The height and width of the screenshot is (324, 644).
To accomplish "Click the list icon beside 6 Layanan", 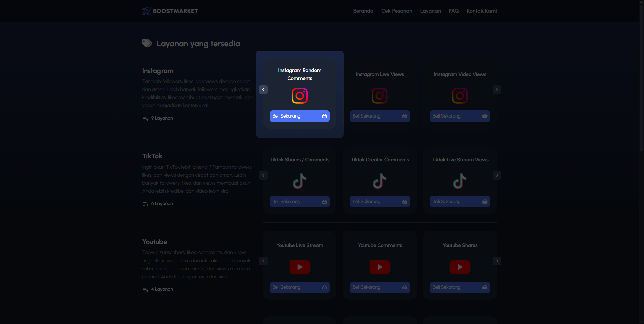I will pyautogui.click(x=145, y=204).
